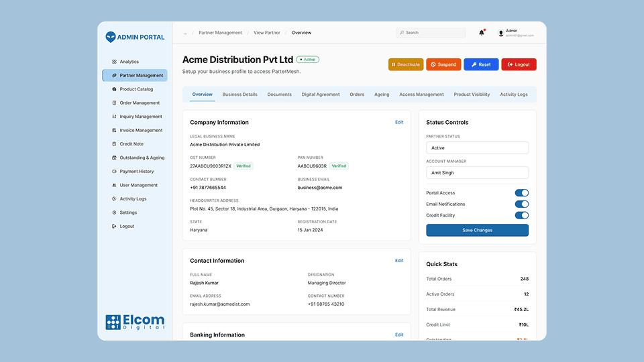
Task: Click the notification bell icon
Action: [x=481, y=33]
